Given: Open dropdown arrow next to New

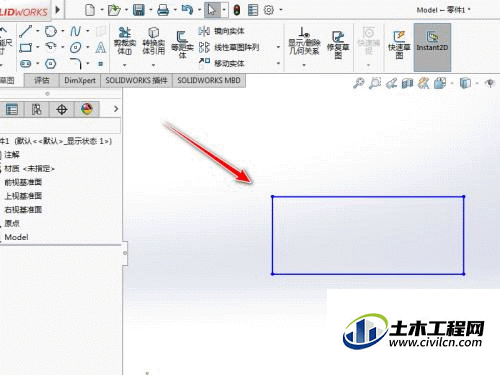Looking at the screenshot, I should [102, 10].
